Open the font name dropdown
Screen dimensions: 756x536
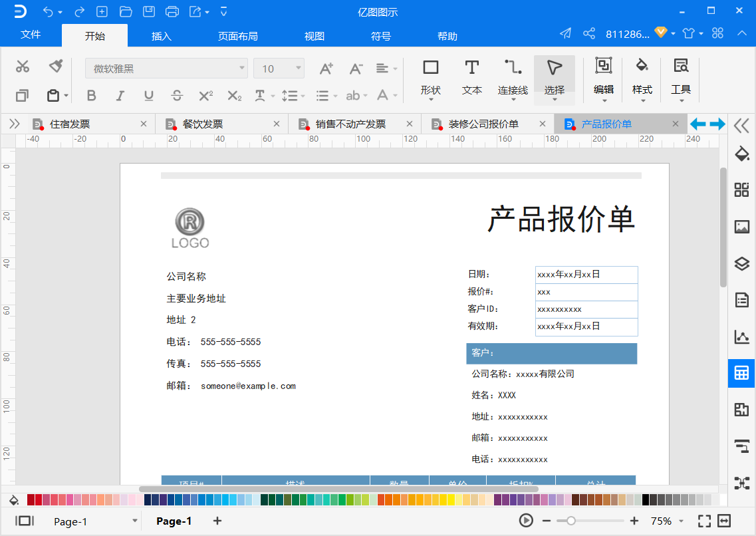[x=166, y=68]
